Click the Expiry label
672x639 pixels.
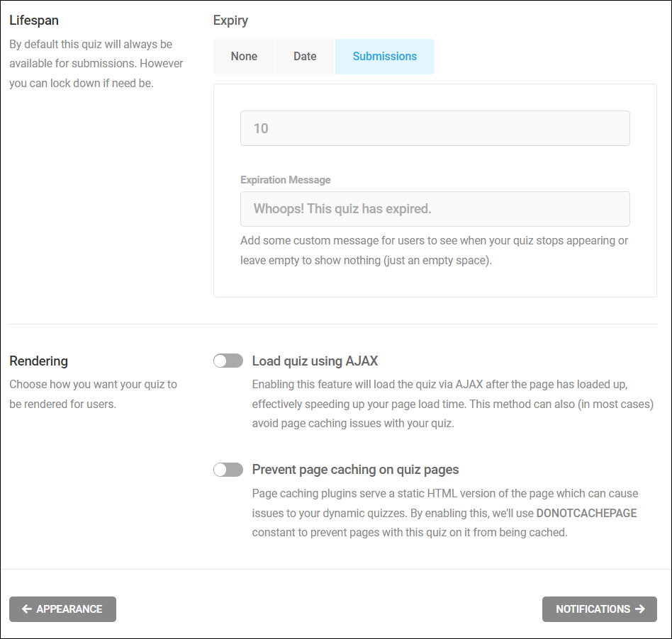click(230, 21)
